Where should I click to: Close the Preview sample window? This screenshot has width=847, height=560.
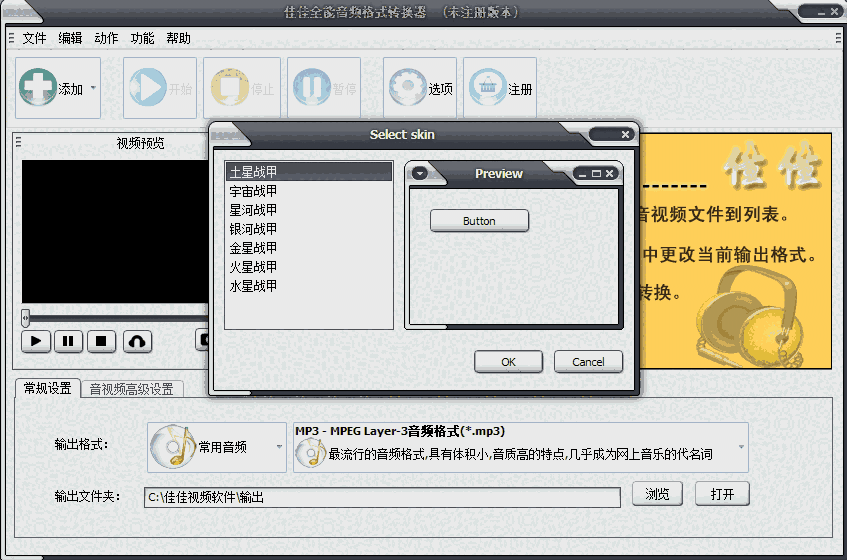tap(609, 174)
